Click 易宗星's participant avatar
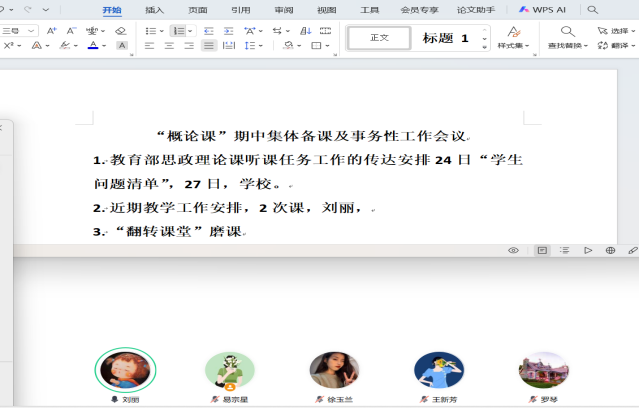The height and width of the screenshot is (408, 639). click(230, 370)
